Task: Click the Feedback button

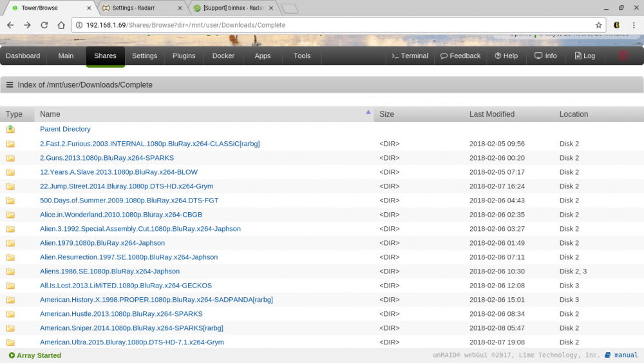Action: coord(460,56)
